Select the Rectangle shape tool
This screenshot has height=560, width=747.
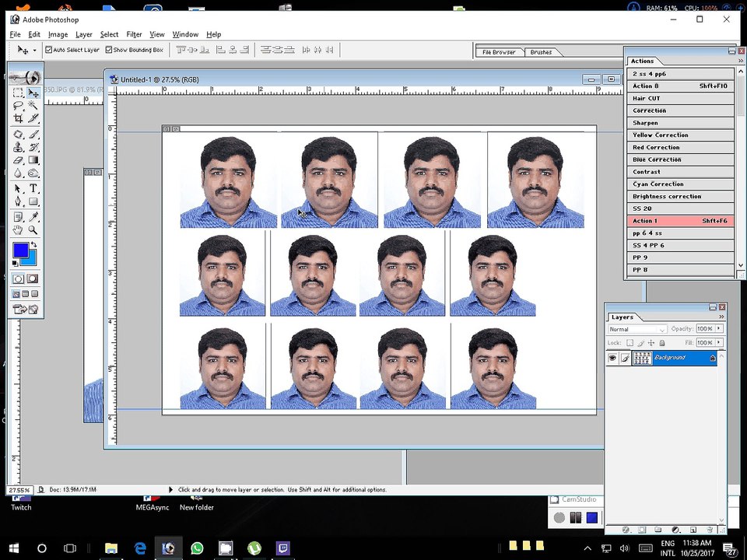tap(33, 201)
